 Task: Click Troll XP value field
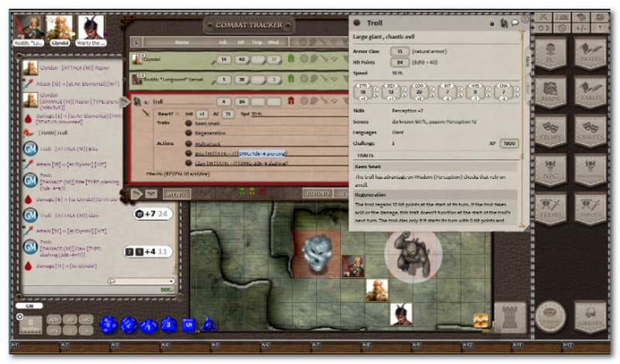tap(509, 143)
